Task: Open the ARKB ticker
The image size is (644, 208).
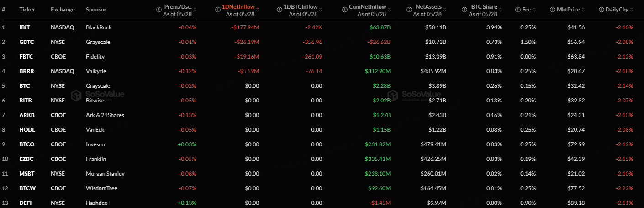Action: (26, 115)
